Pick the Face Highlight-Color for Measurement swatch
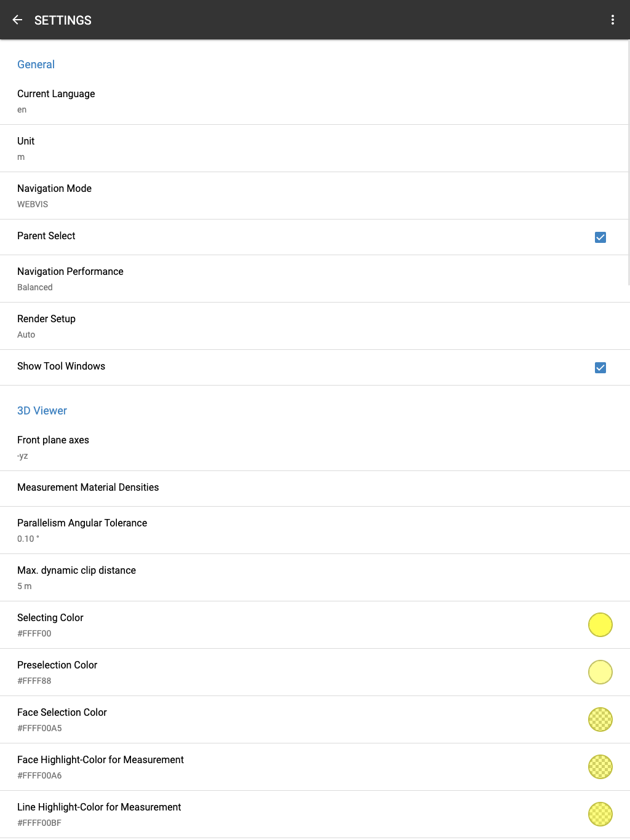The height and width of the screenshot is (840, 630). (x=600, y=767)
